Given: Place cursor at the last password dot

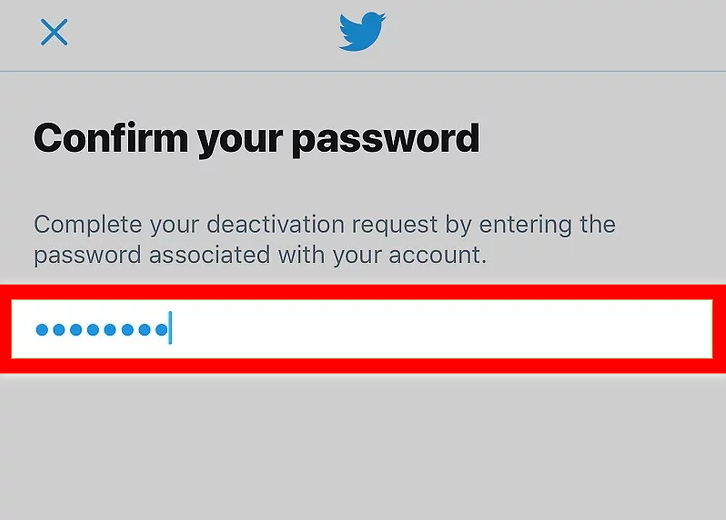Looking at the screenshot, I should coord(162,329).
